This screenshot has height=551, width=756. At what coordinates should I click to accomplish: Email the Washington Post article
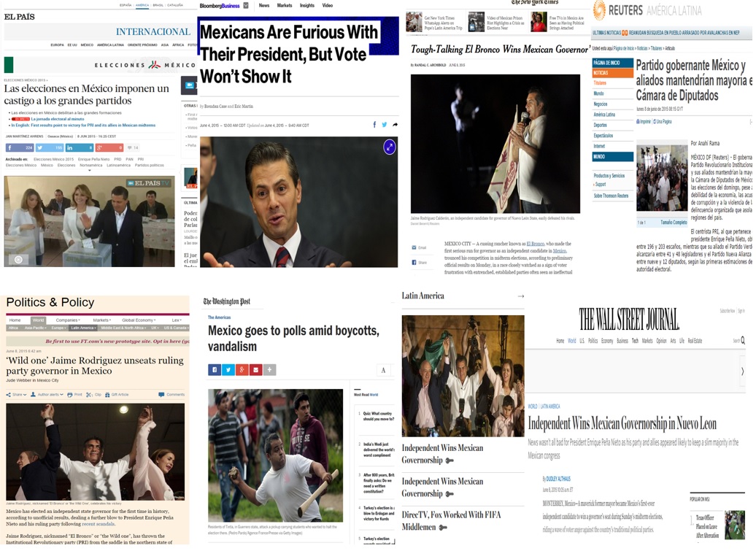(x=255, y=370)
